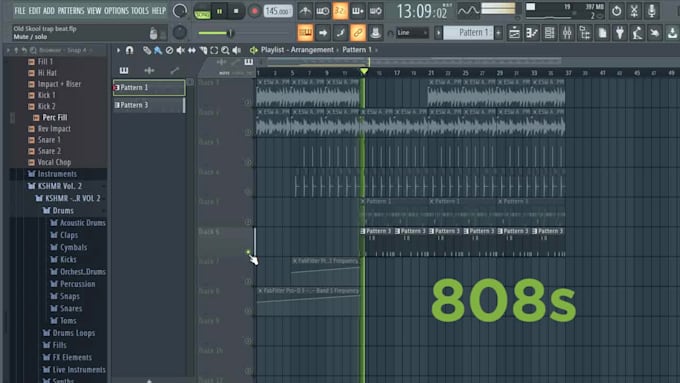Viewport: 680px width, 383px height.
Task: Open the VIEW menu
Action: (94, 11)
